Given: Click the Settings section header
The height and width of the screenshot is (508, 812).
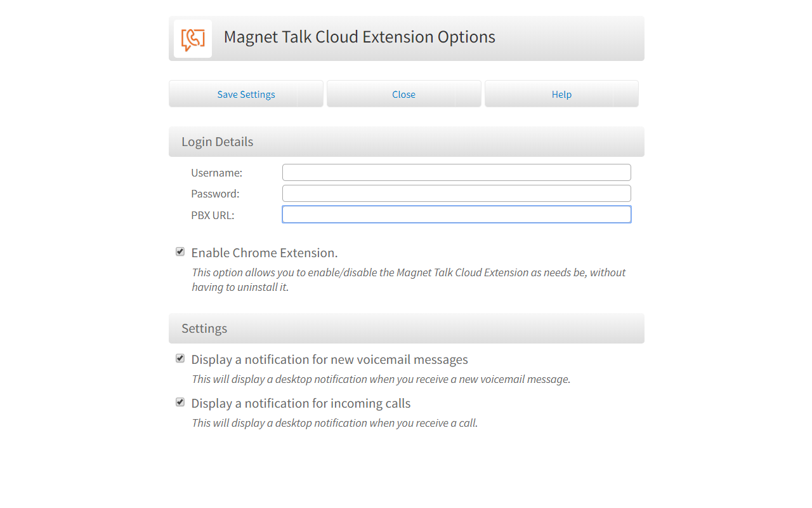Looking at the screenshot, I should tap(204, 328).
